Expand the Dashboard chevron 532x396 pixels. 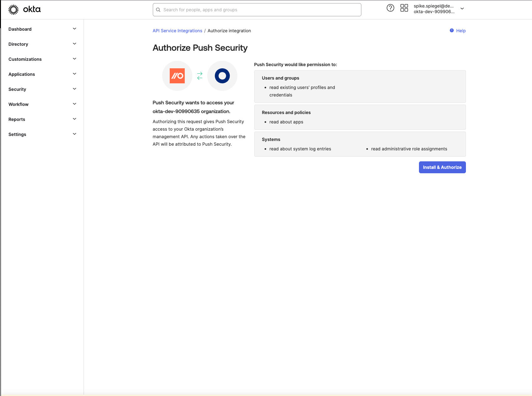pyautogui.click(x=75, y=29)
